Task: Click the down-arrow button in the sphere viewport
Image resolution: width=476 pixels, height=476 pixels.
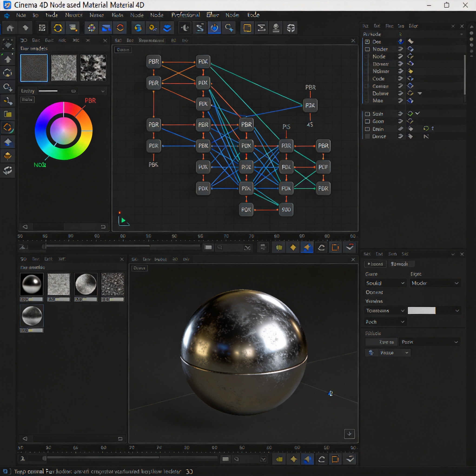Action: click(349, 434)
